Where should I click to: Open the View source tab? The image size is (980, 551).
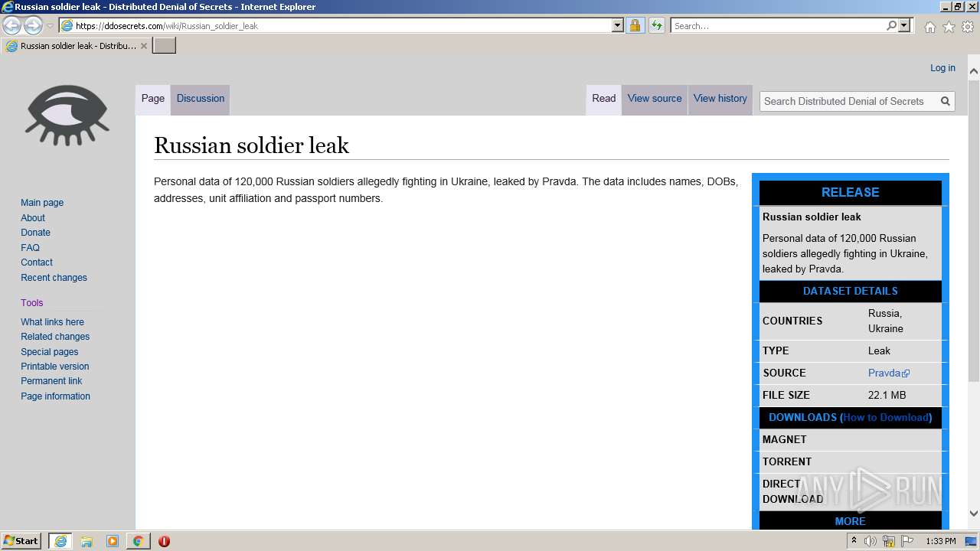point(655,99)
